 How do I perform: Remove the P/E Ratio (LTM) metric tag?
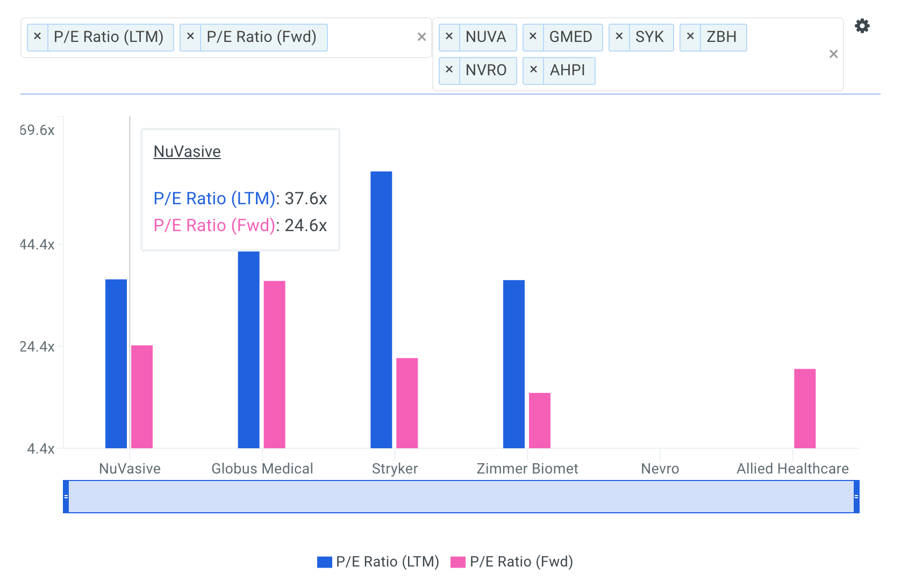click(x=38, y=37)
